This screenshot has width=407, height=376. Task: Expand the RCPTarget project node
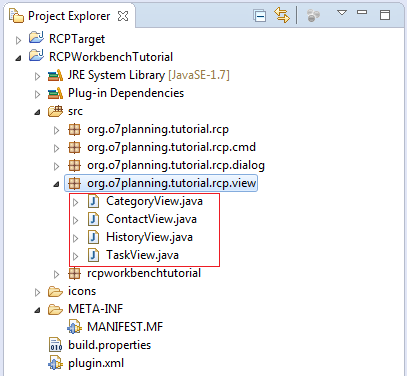point(18,40)
